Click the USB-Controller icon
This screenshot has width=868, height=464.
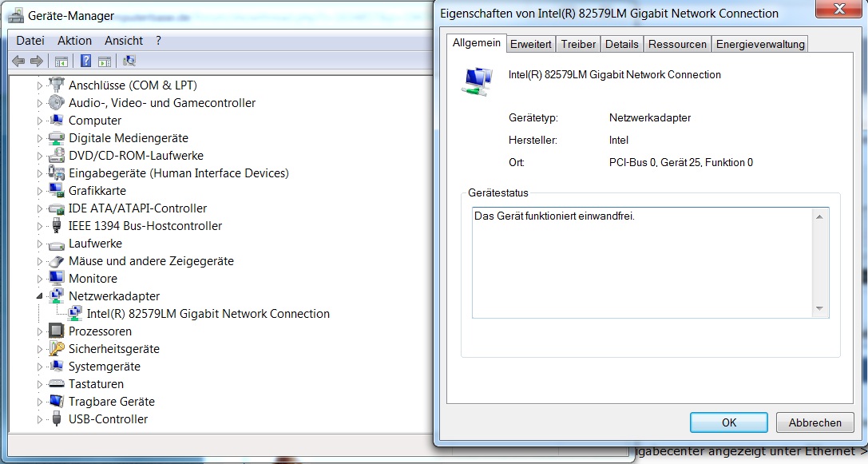[56, 418]
